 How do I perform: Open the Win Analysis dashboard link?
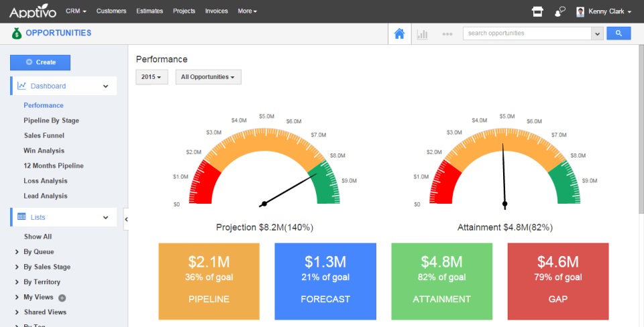click(x=44, y=151)
